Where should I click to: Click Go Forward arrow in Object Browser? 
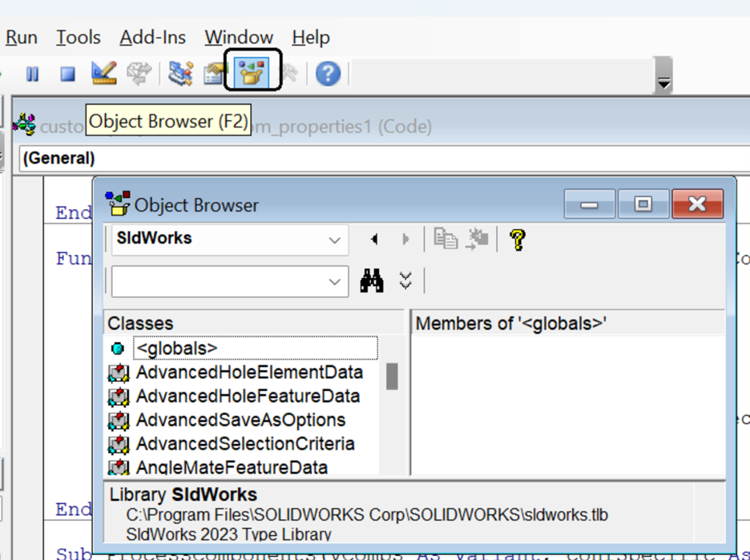click(x=405, y=239)
